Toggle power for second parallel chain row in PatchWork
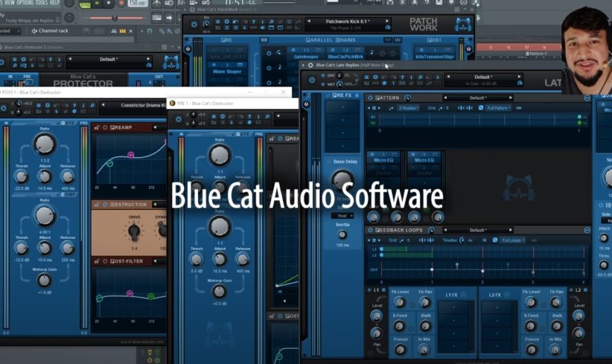612x364 pixels. tap(269, 68)
